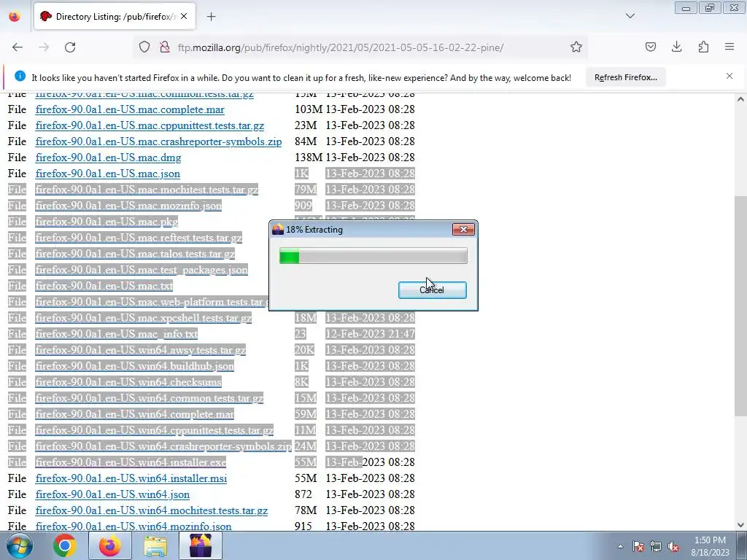Click the insecure connection padlock icon
The width and height of the screenshot is (747, 560).
(165, 47)
